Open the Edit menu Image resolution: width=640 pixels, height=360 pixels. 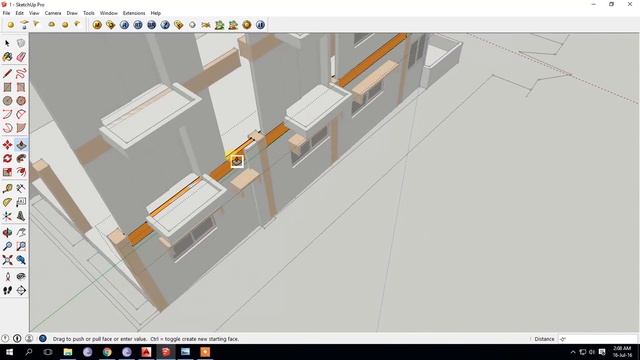20,13
